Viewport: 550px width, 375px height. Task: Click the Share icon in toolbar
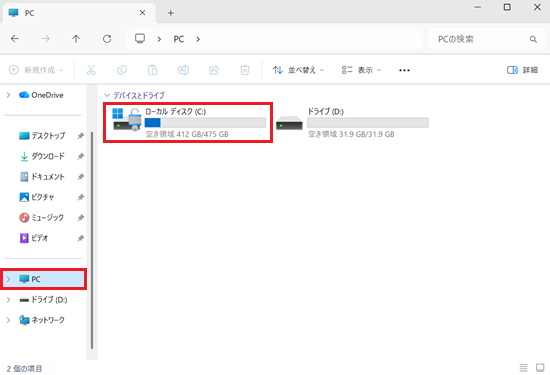point(214,70)
